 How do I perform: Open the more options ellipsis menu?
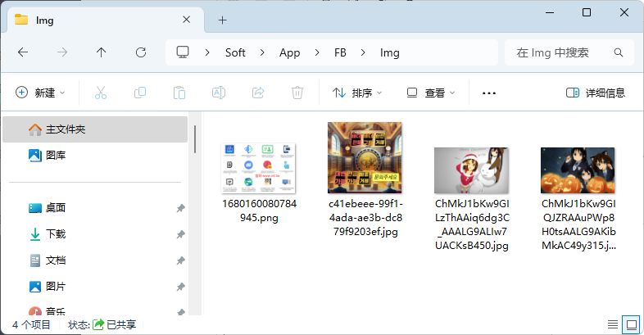pos(489,93)
